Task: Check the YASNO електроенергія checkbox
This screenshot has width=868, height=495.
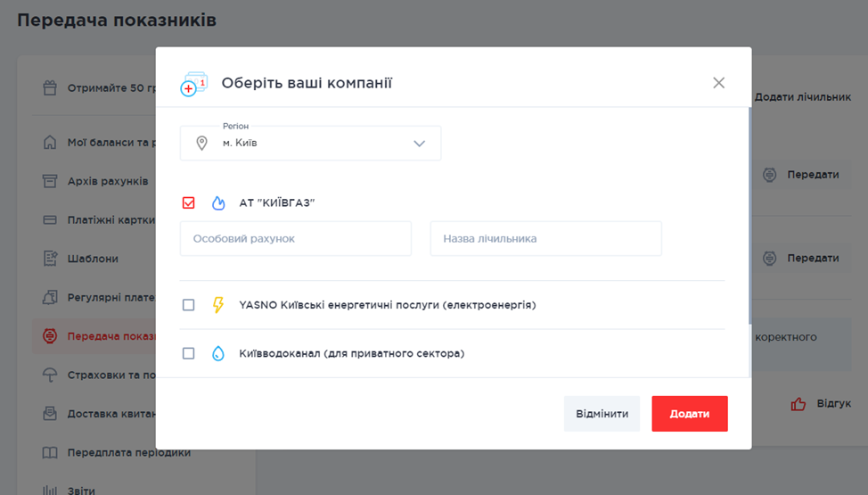Action: pyautogui.click(x=188, y=305)
